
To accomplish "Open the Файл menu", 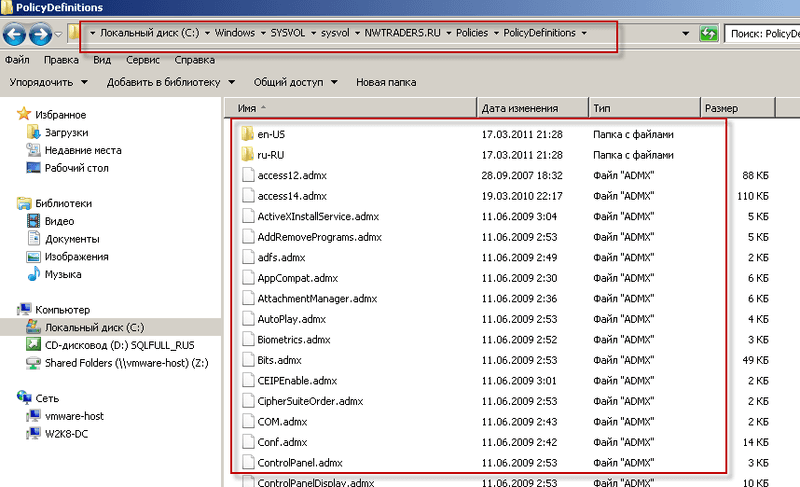I will pos(17,60).
